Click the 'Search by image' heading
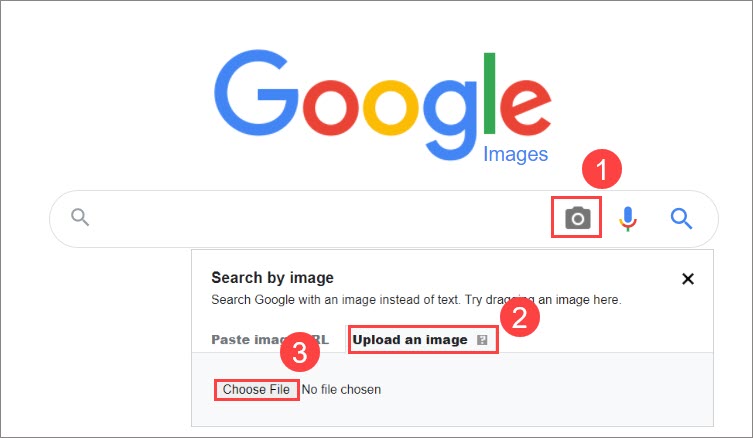Image resolution: width=753 pixels, height=438 pixels. pos(272,278)
